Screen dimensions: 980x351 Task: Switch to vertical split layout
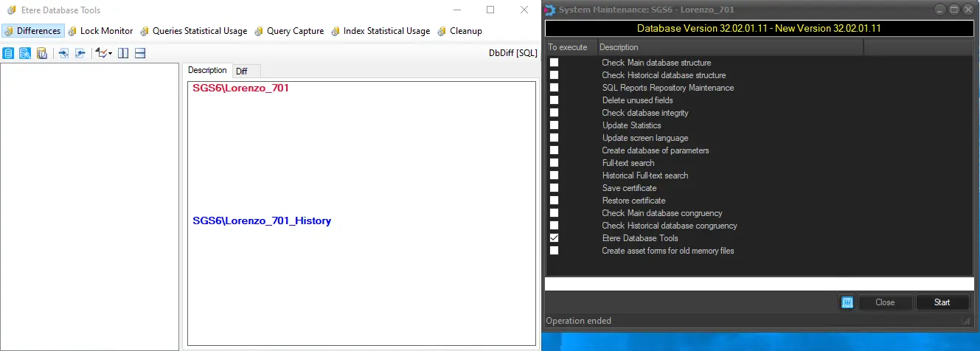click(123, 53)
